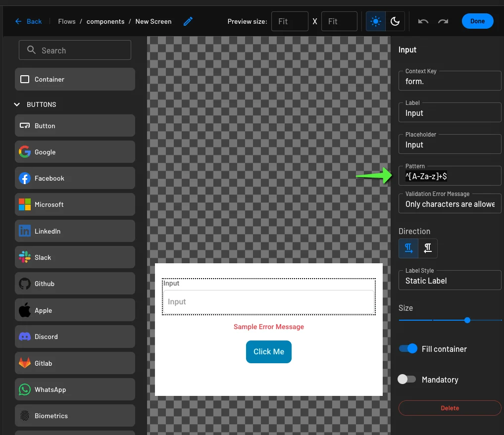Viewport: 504px width, 435px height.
Task: Select the Button component icon
Action: click(25, 126)
